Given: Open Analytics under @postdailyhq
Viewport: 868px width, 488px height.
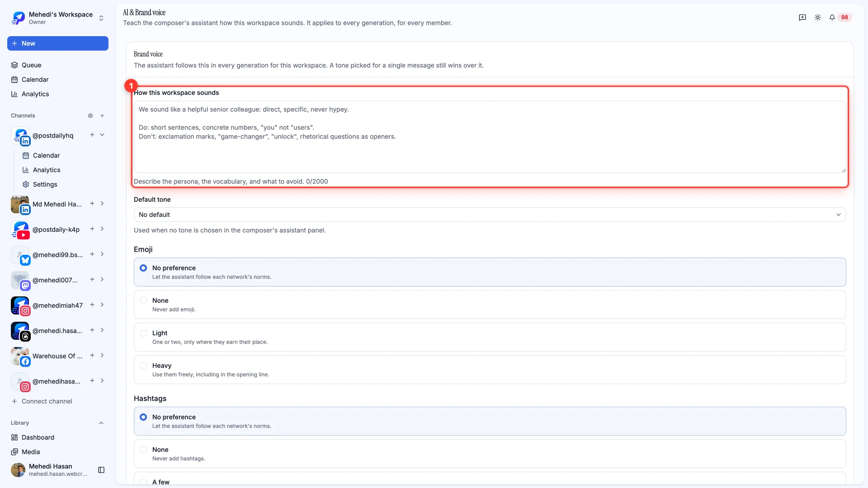Looking at the screenshot, I should 63,170.
